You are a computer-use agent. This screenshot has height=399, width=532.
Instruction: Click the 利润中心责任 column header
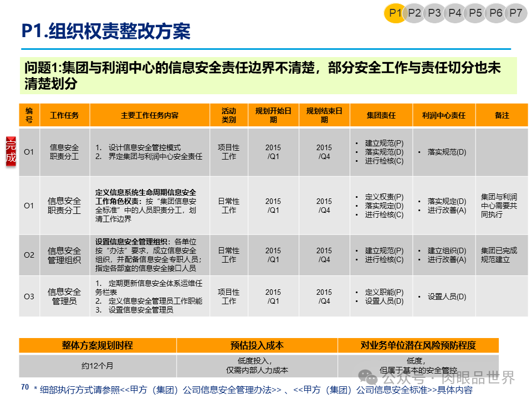444,115
